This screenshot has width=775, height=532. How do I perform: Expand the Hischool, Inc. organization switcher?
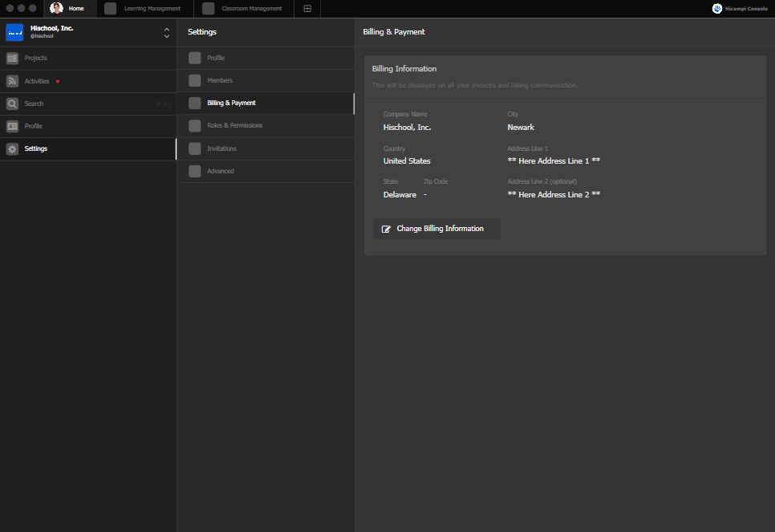pyautogui.click(x=166, y=32)
